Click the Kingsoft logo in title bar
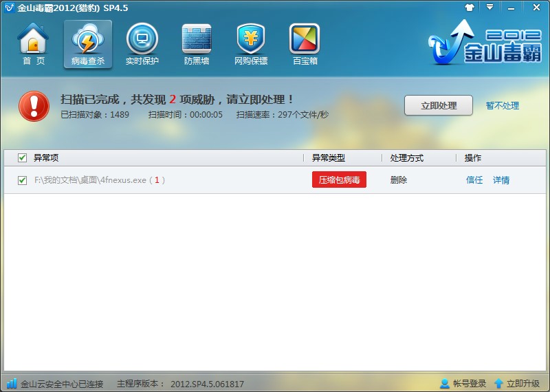Screen dimensions: 550x392 [x=9, y=8]
